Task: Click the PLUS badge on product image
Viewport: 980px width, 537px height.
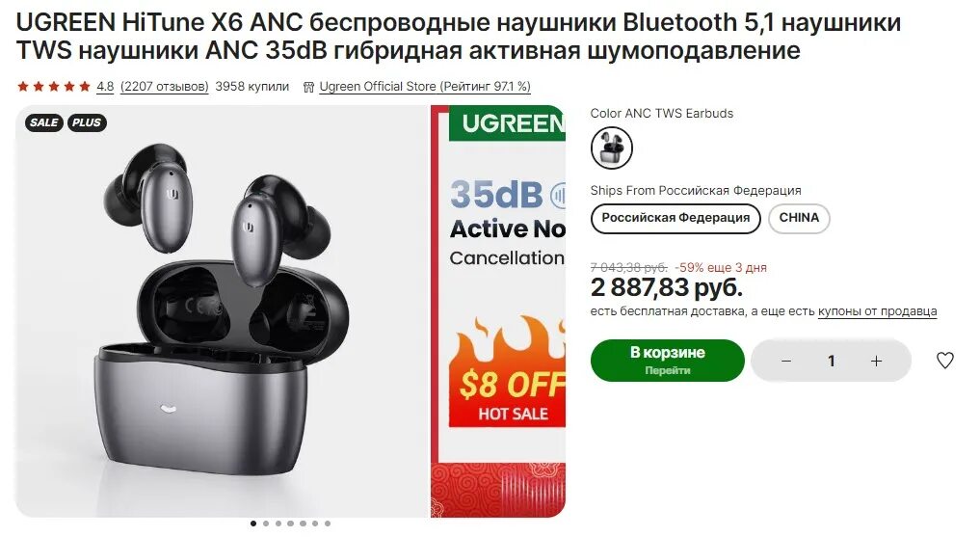Action: click(x=87, y=122)
